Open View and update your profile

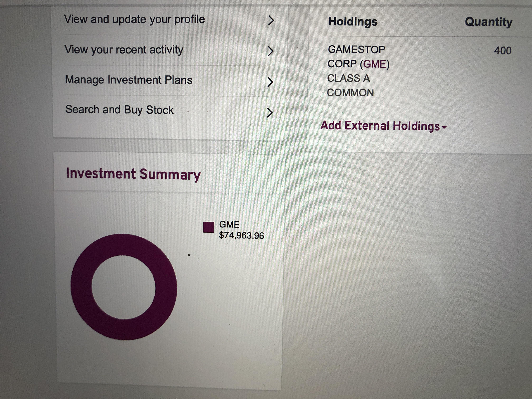point(134,20)
